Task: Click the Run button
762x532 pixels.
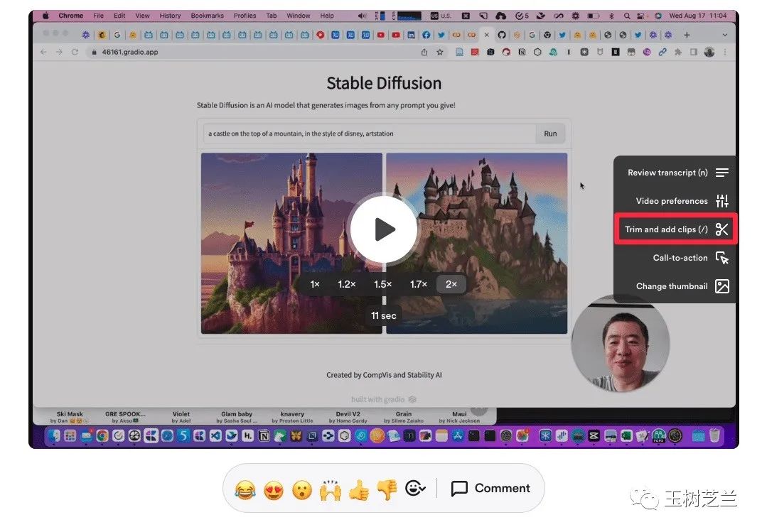Action: point(550,134)
